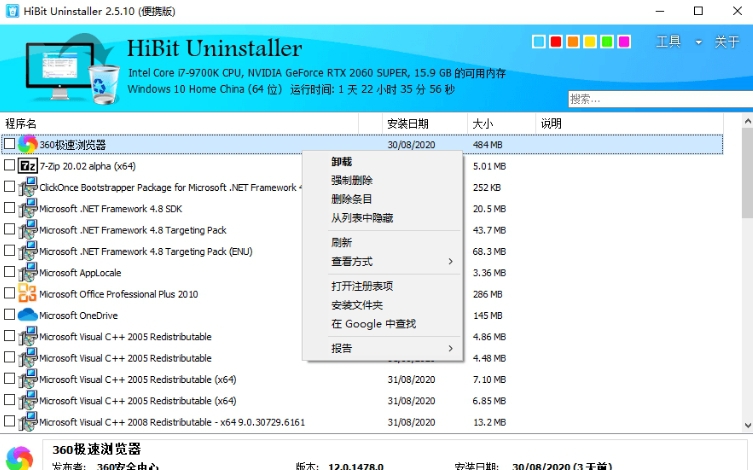This screenshot has width=753, height=470.
Task: Click the 搜索 search field
Action: point(660,99)
